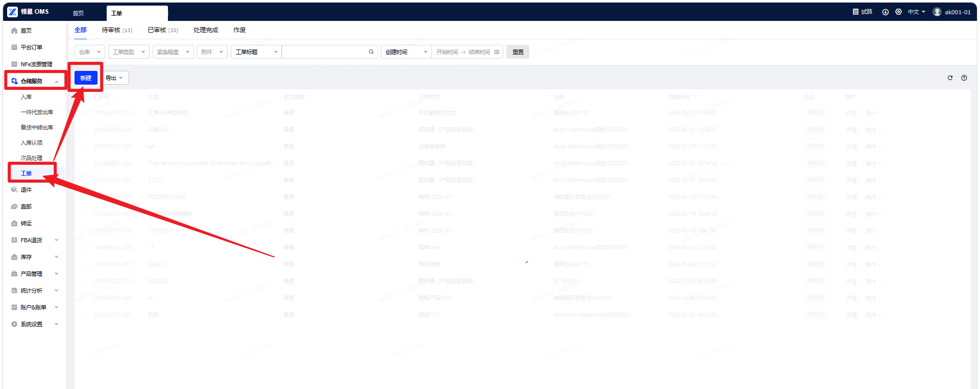Tick the checkbox for WO260508-001
Image resolution: width=980 pixels, height=389 pixels.
click(82, 264)
